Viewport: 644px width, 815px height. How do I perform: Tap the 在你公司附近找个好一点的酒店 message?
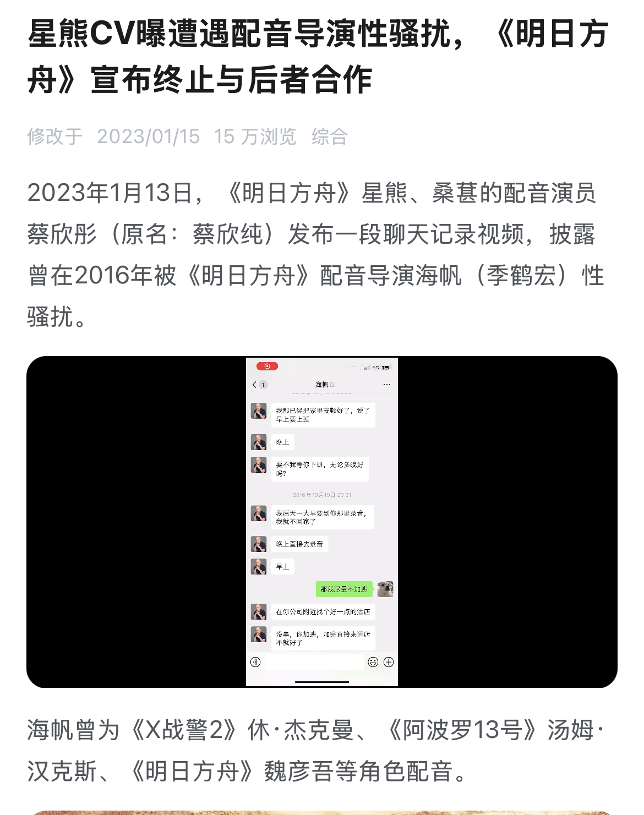[323, 612]
